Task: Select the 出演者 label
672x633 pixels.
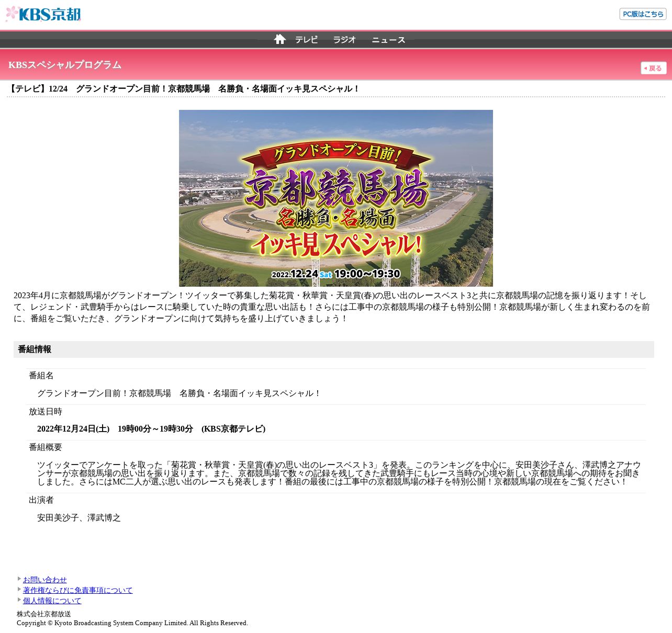Action: tap(41, 500)
